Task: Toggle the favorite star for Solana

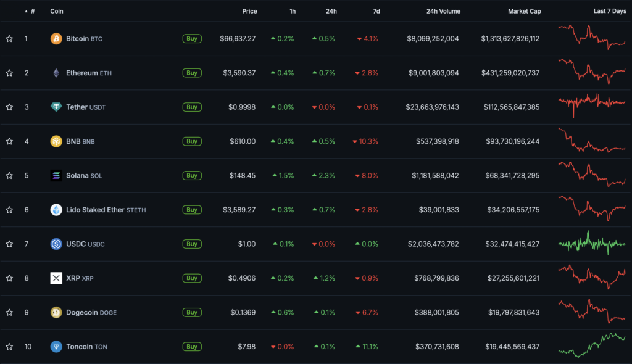Action: pos(9,176)
